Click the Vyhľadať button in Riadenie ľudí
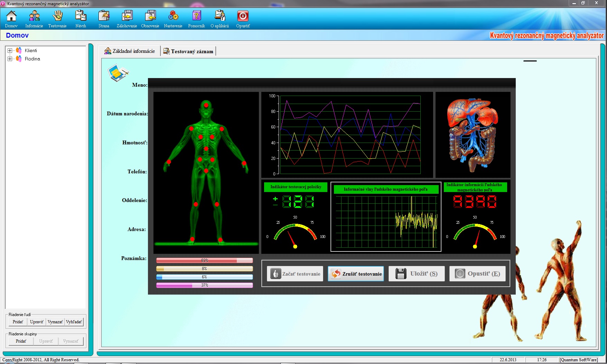The image size is (607, 364). pyautogui.click(x=74, y=322)
